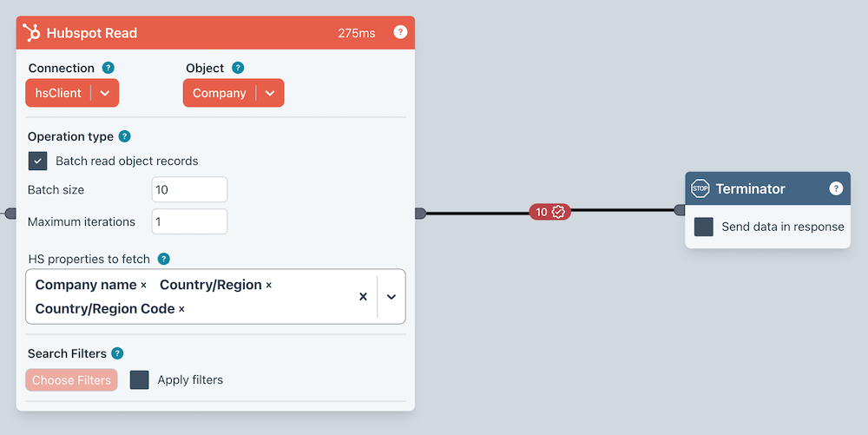
Task: Clear all selected HS properties
Action: [x=363, y=297]
